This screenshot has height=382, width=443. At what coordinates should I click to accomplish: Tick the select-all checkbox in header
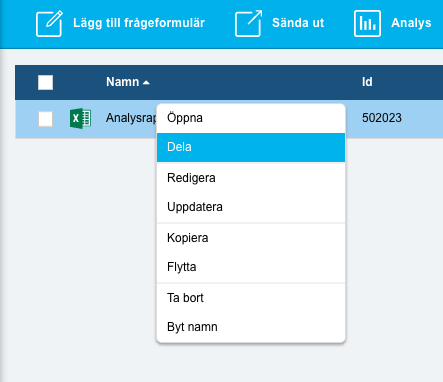click(x=45, y=82)
